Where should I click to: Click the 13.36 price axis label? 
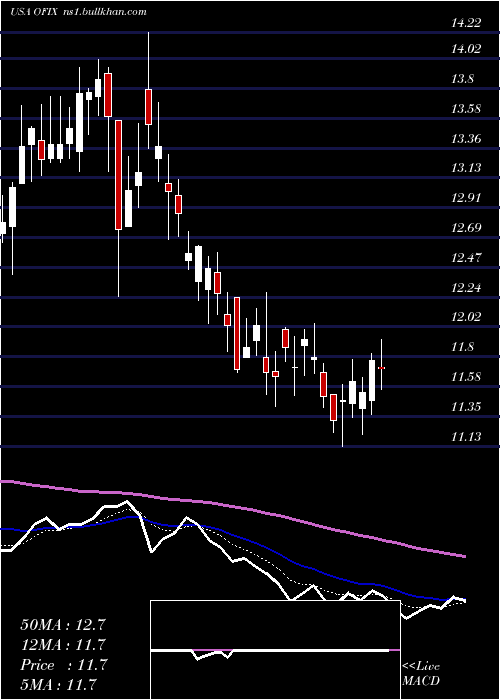tap(466, 139)
